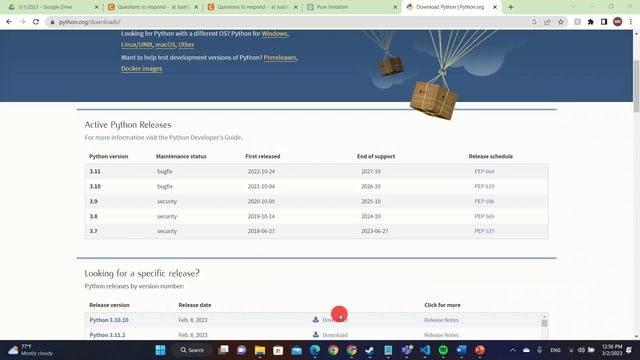Open Chrome three-dot menu
640x360 pixels.
631,22
